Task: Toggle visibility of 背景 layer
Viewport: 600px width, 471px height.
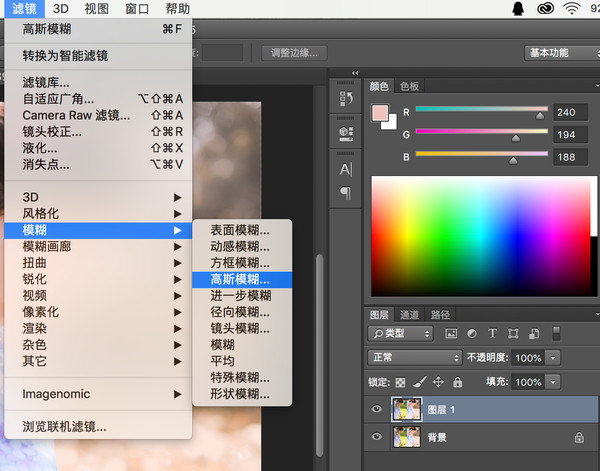Action: [376, 437]
